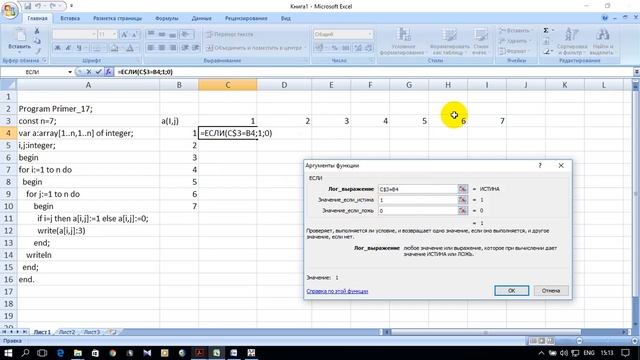Open the Разметка страницы tab

pos(117,18)
